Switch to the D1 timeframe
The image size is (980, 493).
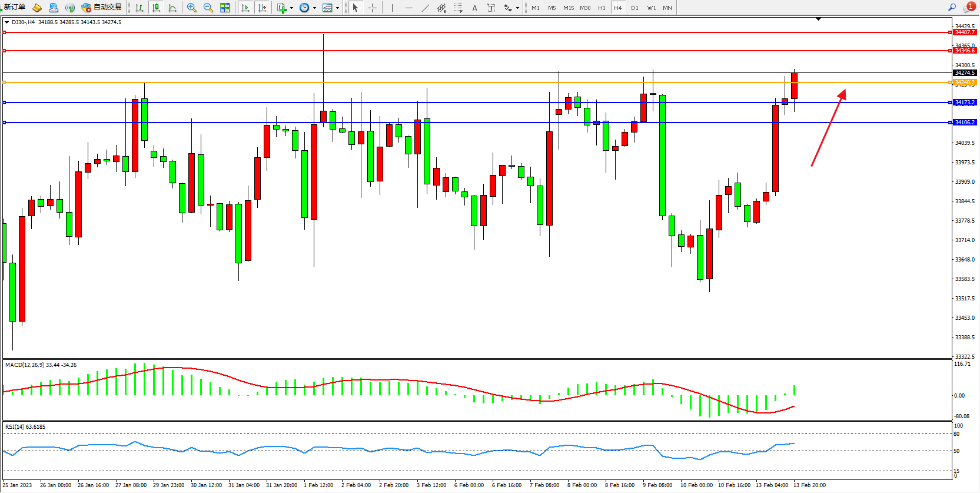point(634,8)
